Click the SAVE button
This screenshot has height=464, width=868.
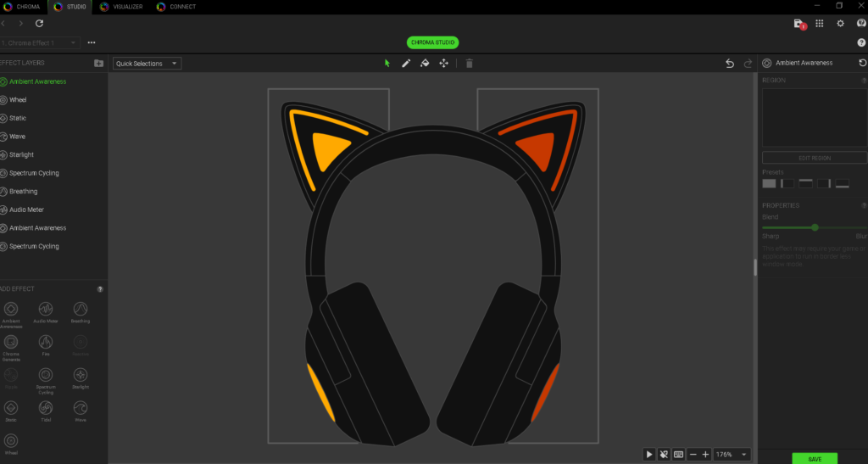pos(815,458)
